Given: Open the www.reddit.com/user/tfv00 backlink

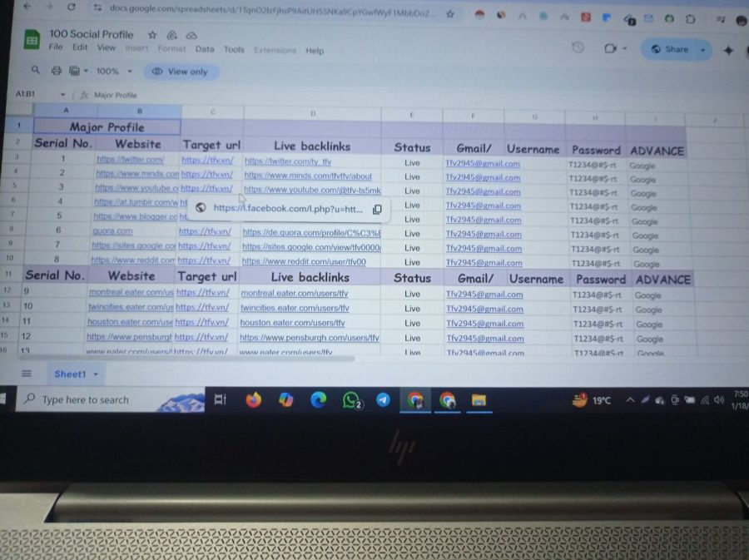Looking at the screenshot, I should [x=304, y=261].
